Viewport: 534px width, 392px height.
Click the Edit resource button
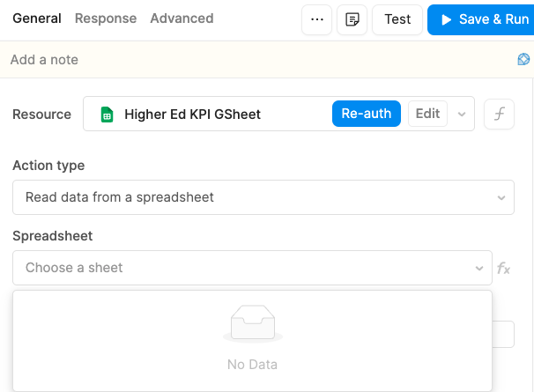[x=427, y=114]
